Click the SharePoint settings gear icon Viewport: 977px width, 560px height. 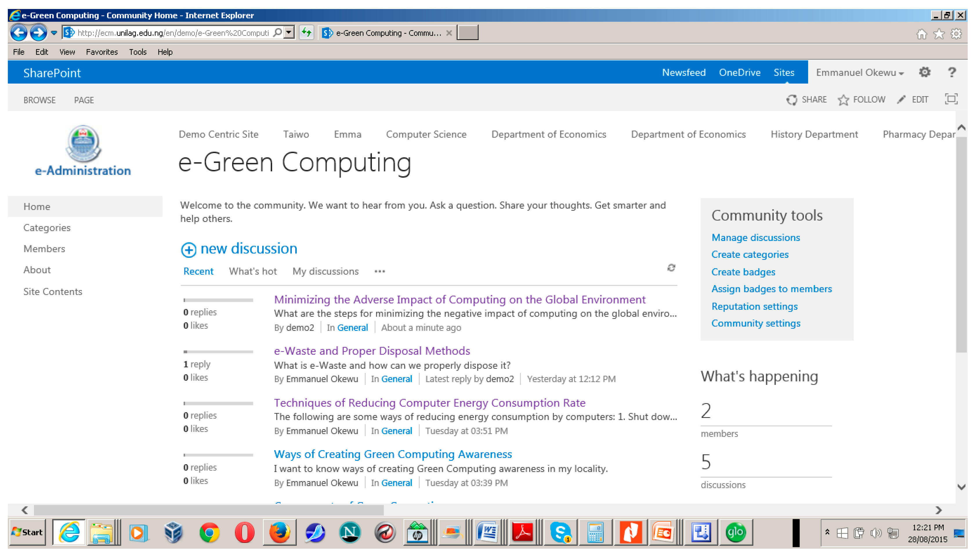tap(924, 72)
